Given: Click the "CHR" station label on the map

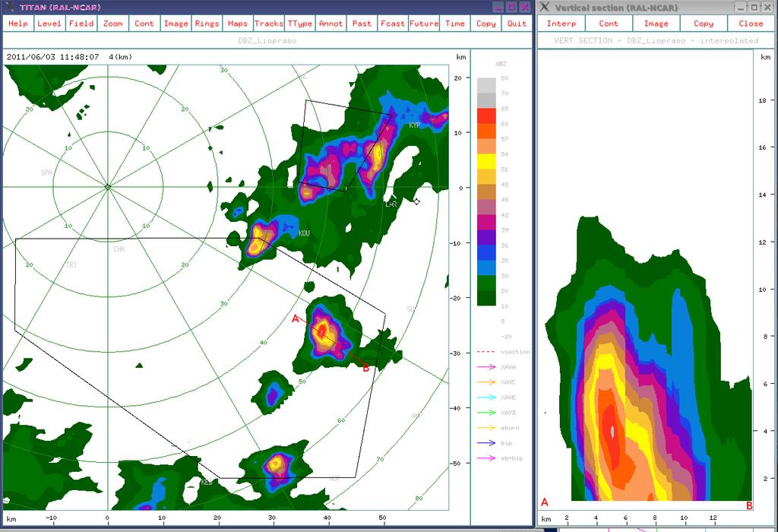Looking at the screenshot, I should pyautogui.click(x=119, y=249).
